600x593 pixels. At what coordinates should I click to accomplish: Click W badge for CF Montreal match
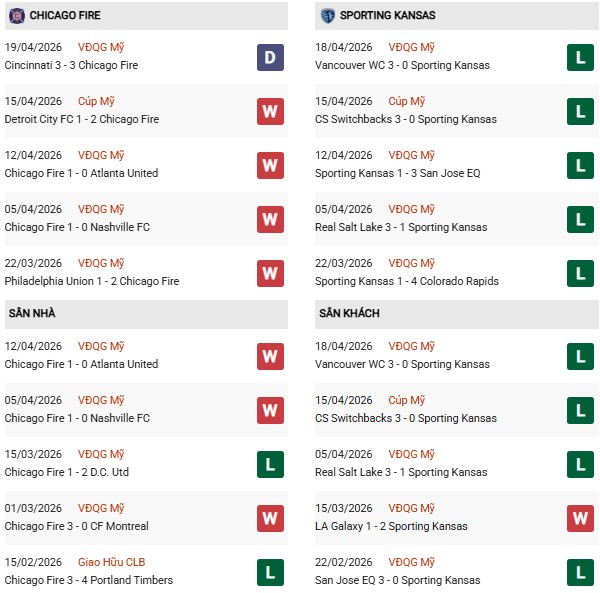270,518
